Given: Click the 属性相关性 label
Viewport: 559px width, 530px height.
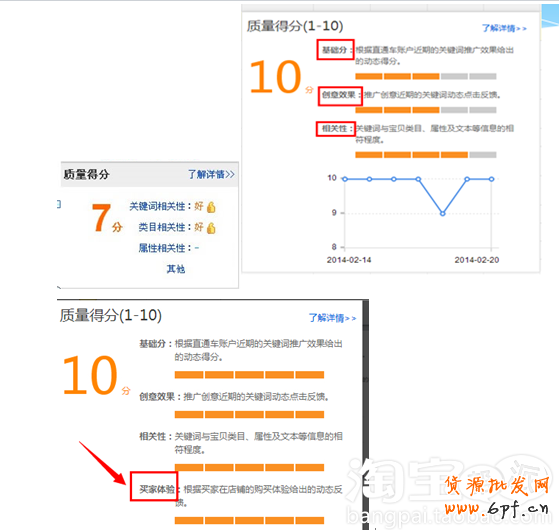Looking at the screenshot, I should (x=162, y=248).
